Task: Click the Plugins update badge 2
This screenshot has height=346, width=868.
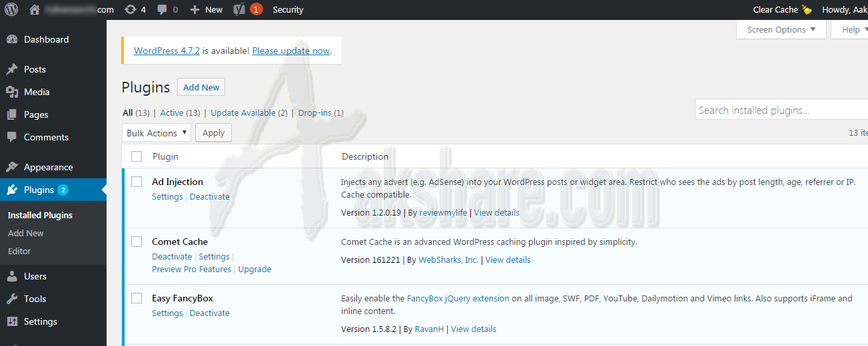Action: (63, 190)
